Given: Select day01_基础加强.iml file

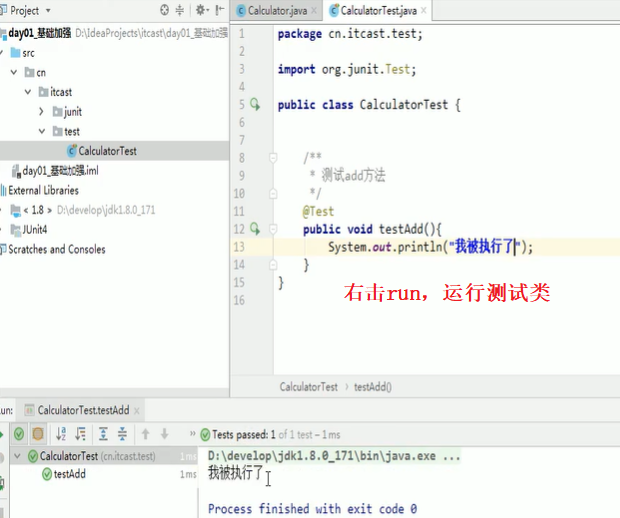Looking at the screenshot, I should point(55,171).
